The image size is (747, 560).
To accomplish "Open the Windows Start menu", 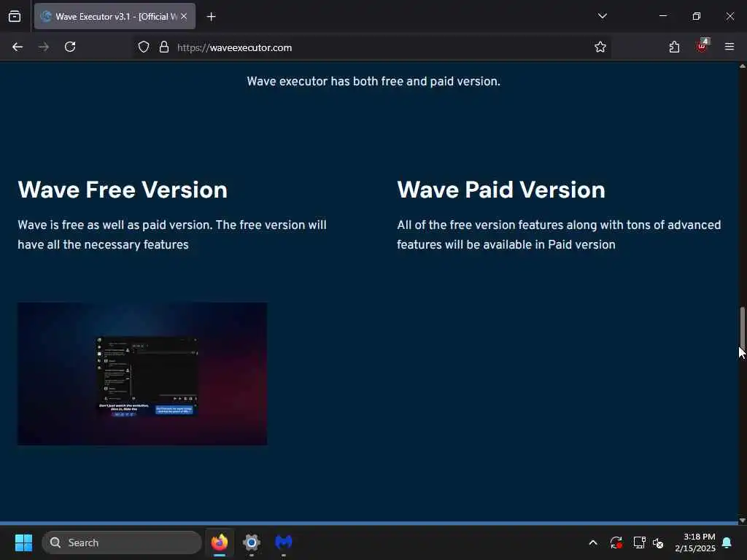I will tap(23, 542).
